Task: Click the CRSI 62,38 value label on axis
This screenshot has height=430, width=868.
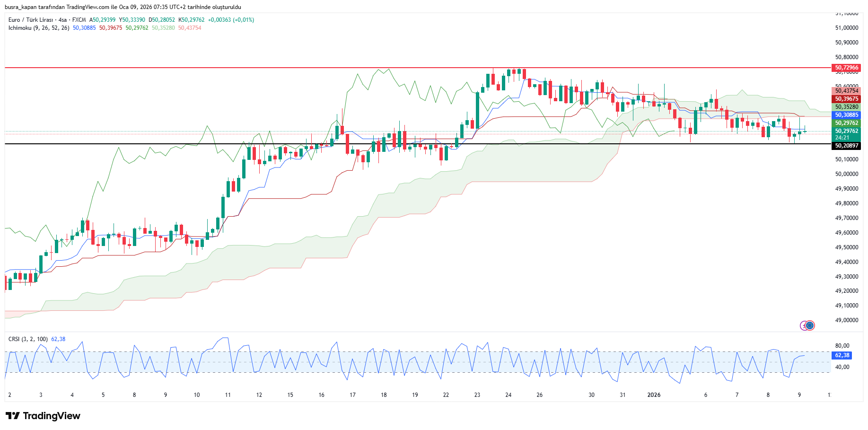Action: click(842, 355)
